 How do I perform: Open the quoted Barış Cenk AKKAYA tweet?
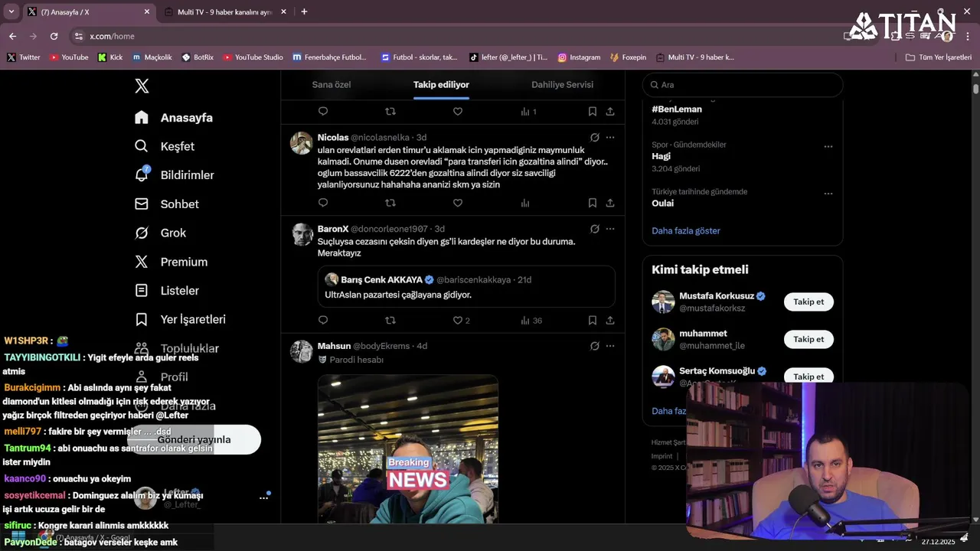pos(466,287)
